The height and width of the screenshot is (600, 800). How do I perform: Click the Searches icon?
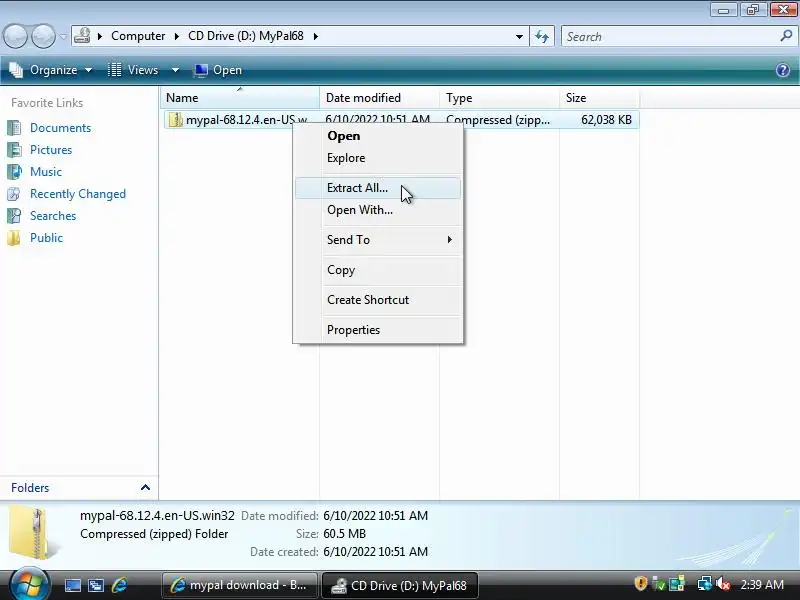(x=14, y=216)
